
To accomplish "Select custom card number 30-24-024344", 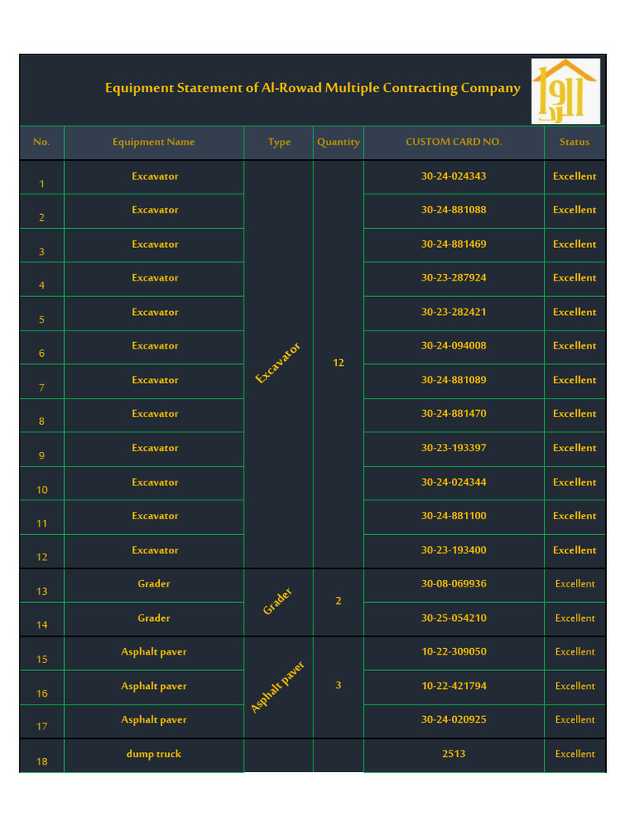I will pyautogui.click(x=454, y=482).
